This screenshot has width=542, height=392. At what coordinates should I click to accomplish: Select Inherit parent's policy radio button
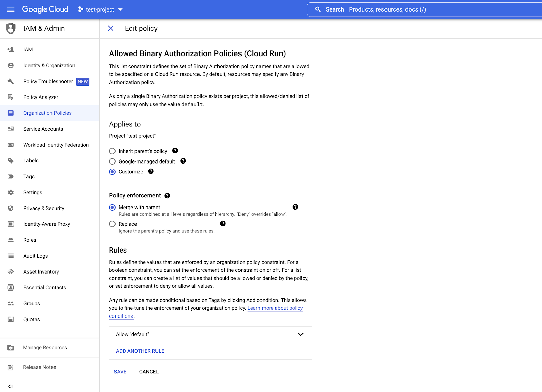coord(112,151)
